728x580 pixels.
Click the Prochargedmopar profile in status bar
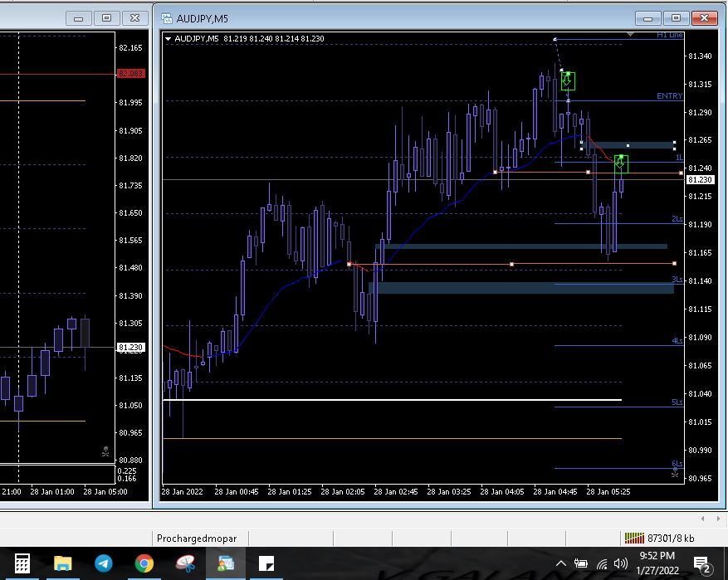[x=202, y=538]
